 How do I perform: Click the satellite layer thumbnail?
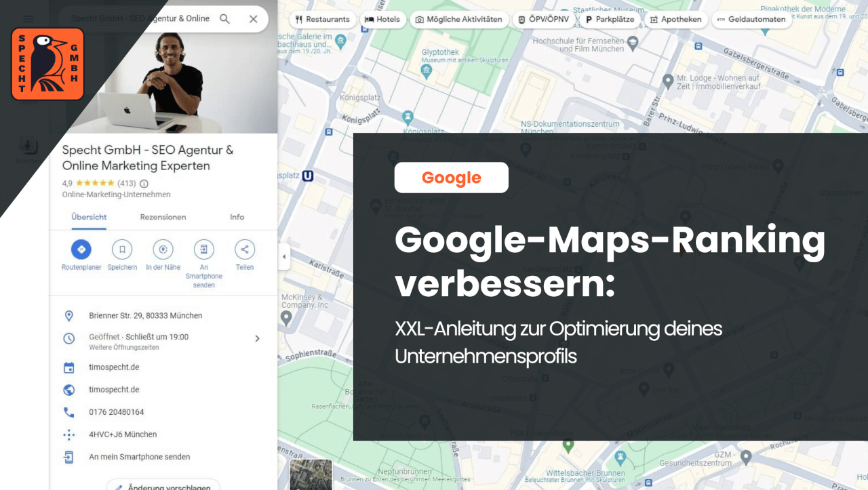click(311, 474)
